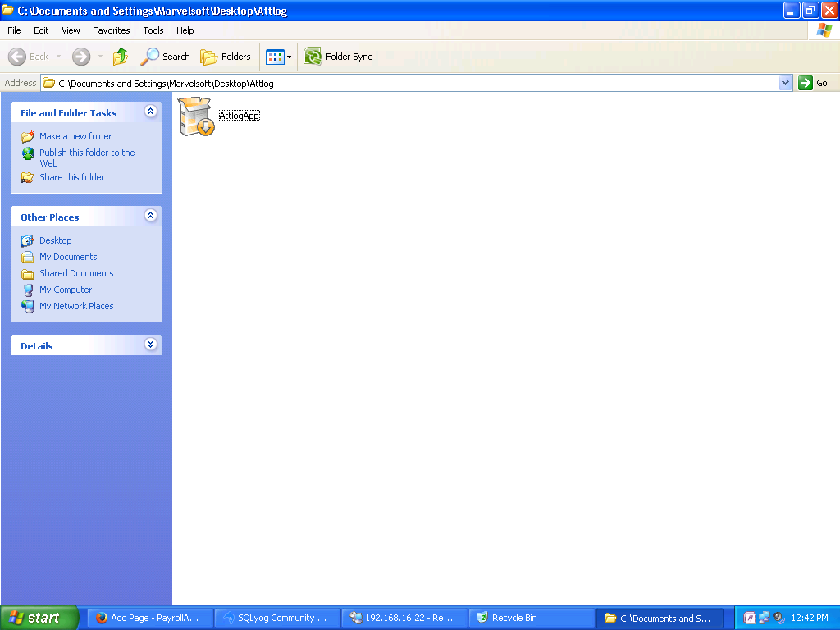Open the Favorites menu
Viewport: 840px width, 630px height.
click(x=111, y=30)
